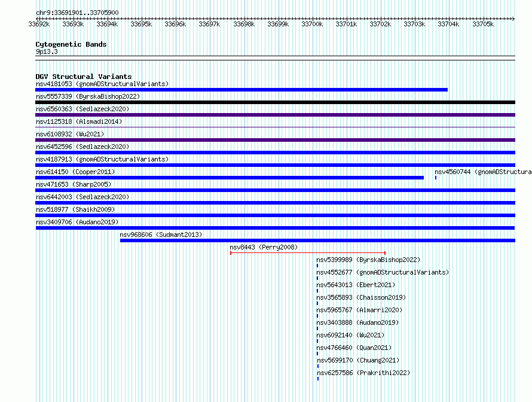Open nsv968606 (Sudmant2013) variant label
This screenshot has width=532, height=402.
[161, 234]
